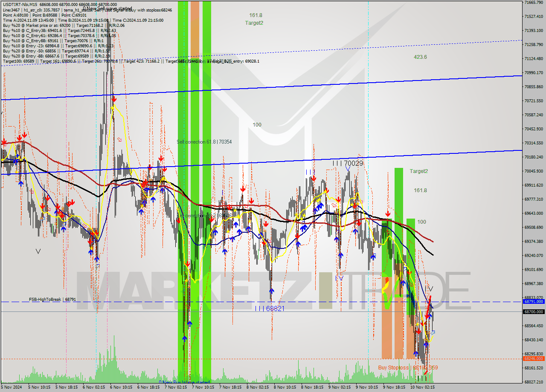
Task: Click the 'Buy %20 @ Market price' info line
Action: (x=63, y=25)
